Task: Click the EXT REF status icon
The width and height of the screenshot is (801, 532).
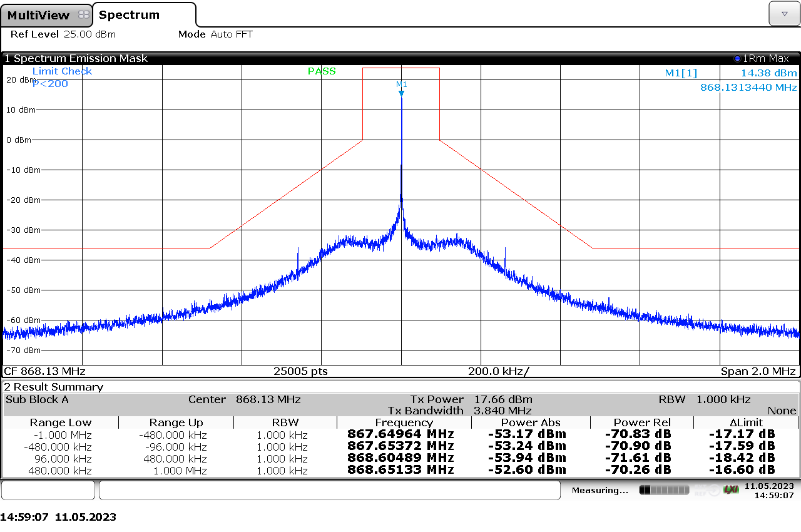Action: (x=707, y=489)
